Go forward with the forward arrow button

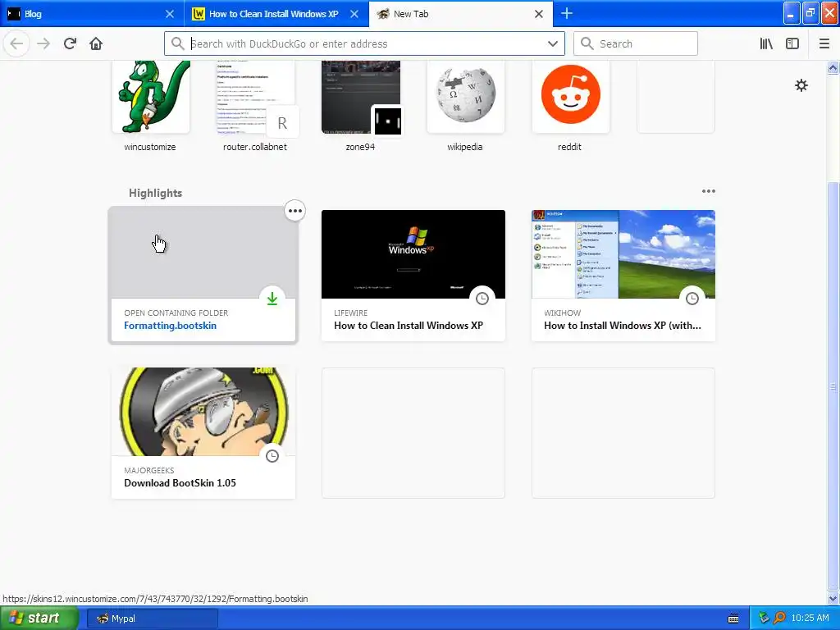[43, 43]
